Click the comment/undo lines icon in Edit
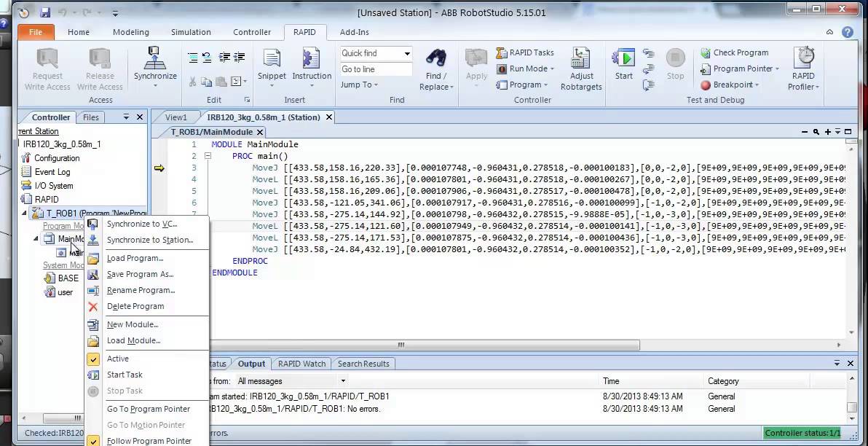The height and width of the screenshot is (446, 868). pyautogui.click(x=207, y=57)
